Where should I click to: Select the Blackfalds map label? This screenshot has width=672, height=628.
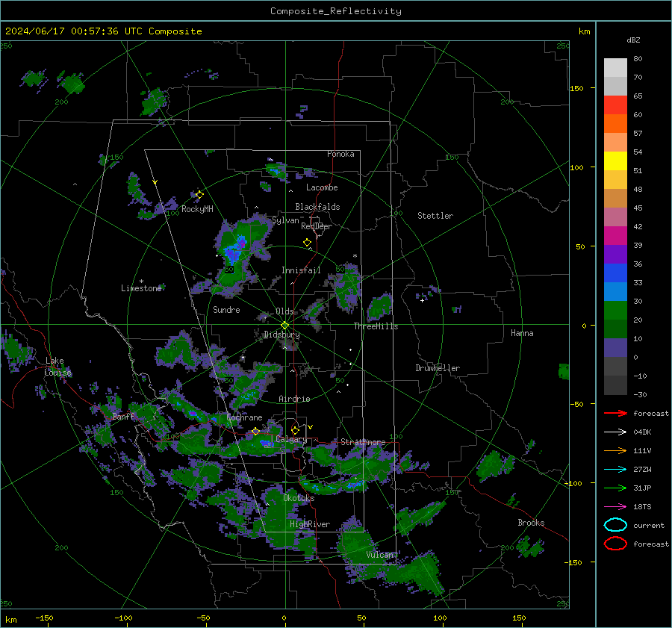tap(317, 207)
